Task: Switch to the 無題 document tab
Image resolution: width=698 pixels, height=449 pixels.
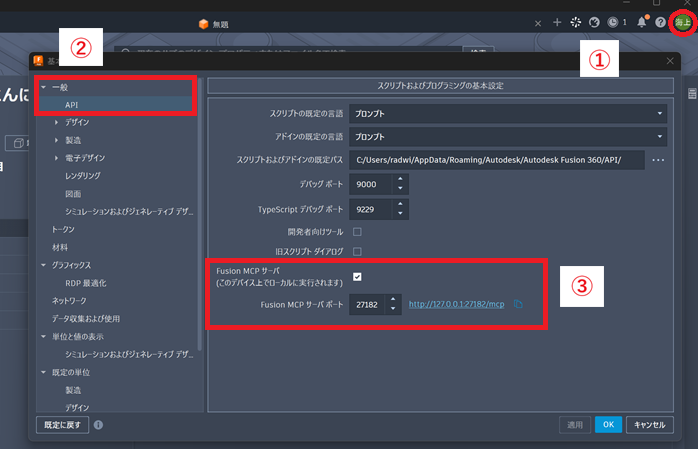Action: (x=220, y=24)
